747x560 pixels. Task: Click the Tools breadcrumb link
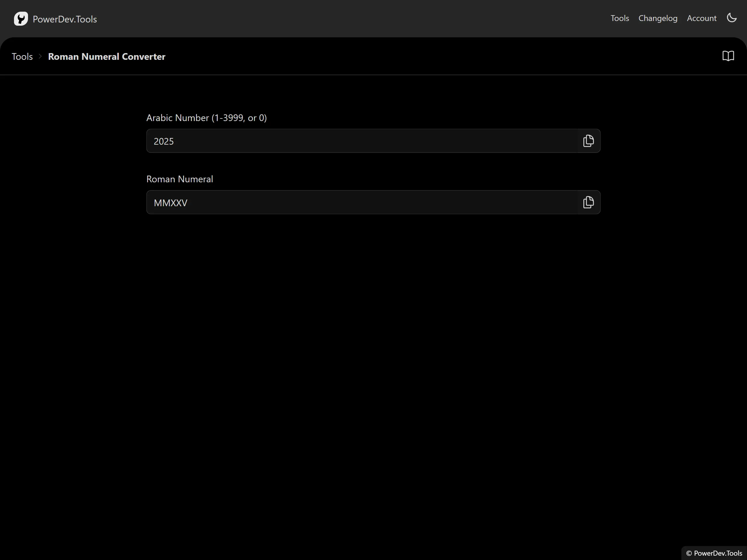(22, 56)
